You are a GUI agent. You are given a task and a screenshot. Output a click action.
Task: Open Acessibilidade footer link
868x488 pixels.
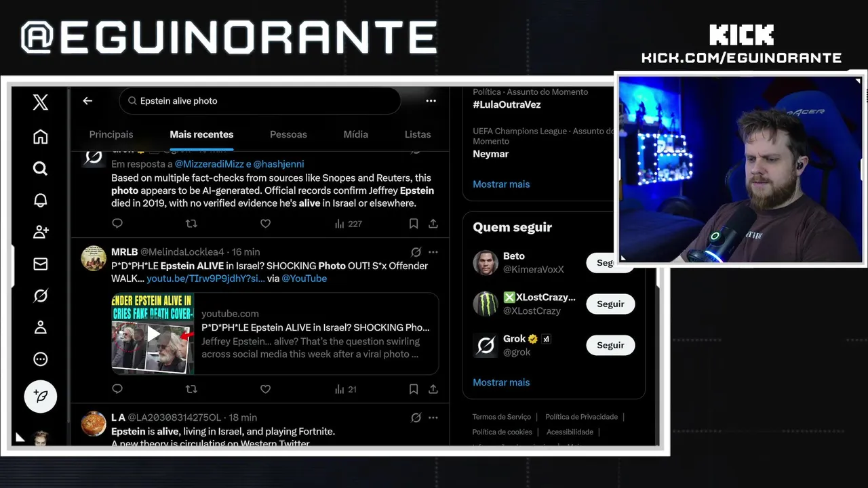click(x=570, y=432)
